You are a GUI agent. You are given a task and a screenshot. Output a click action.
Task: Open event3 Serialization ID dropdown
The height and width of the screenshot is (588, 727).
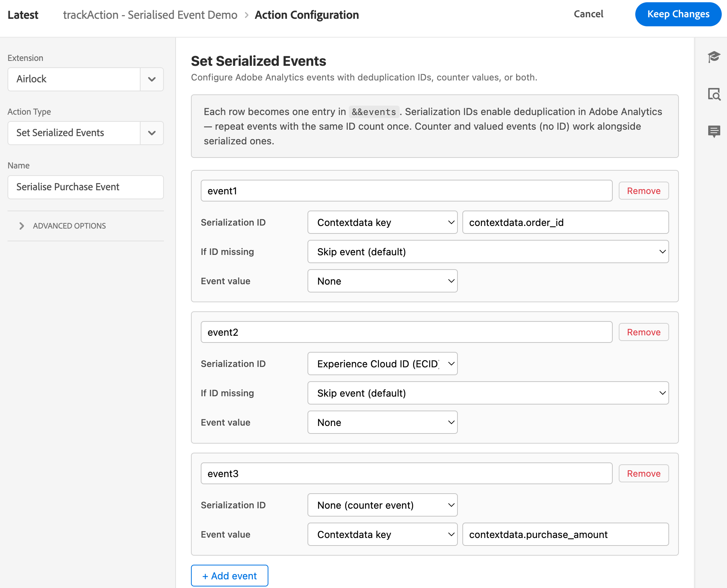(382, 505)
